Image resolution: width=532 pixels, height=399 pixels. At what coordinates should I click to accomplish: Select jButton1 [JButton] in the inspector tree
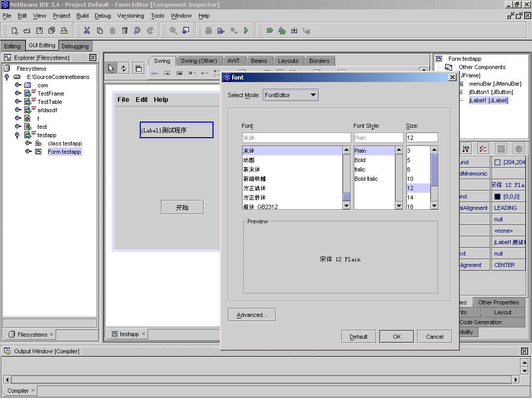[x=491, y=92]
